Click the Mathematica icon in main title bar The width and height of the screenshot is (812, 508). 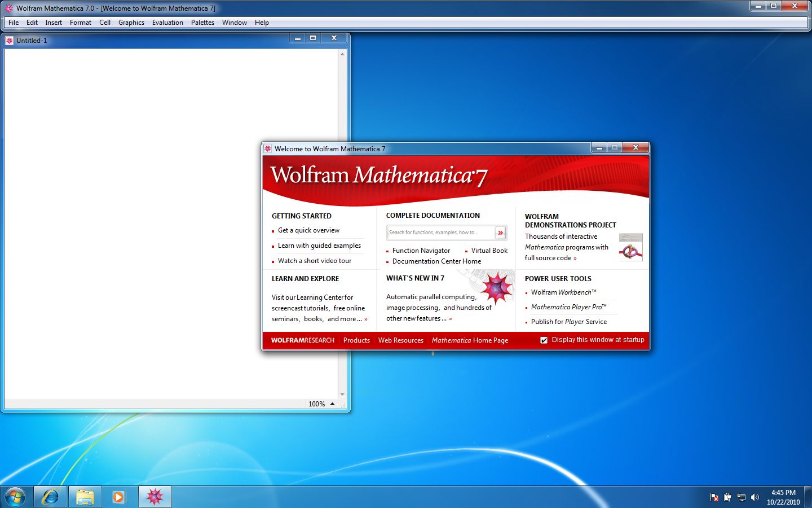coord(8,8)
